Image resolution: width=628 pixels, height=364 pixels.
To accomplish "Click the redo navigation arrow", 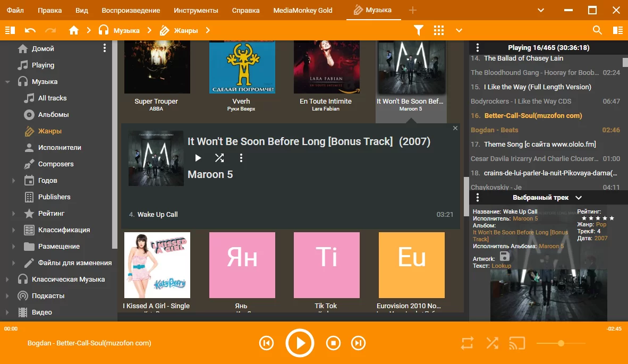I will coord(50,30).
